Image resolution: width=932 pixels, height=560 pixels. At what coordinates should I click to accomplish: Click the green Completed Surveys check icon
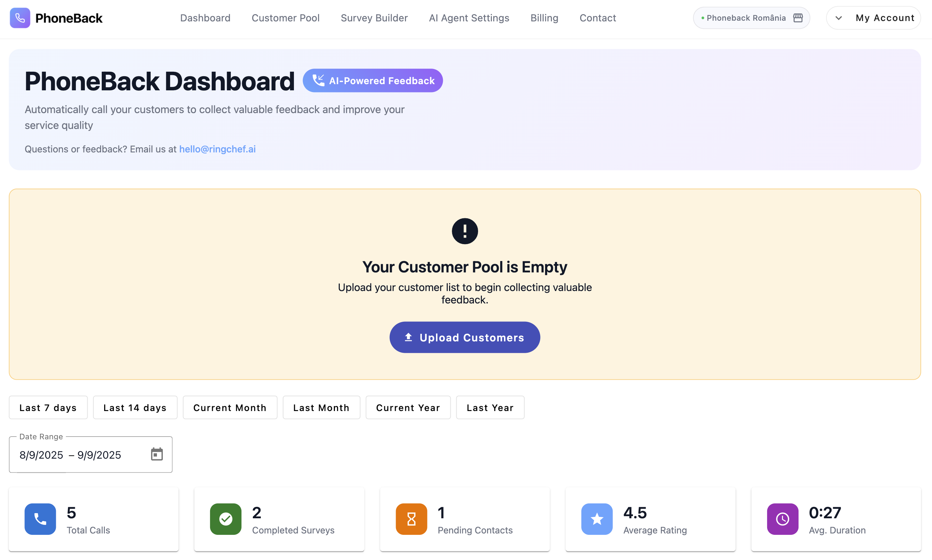point(226,519)
